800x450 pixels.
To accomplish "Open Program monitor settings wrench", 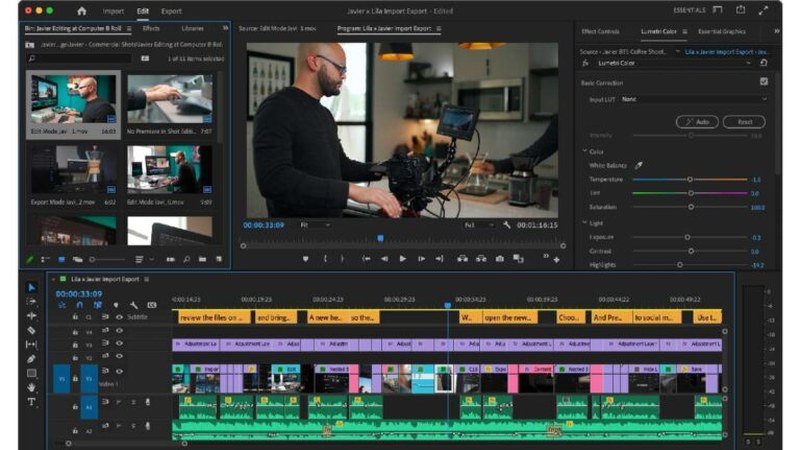I will [507, 225].
